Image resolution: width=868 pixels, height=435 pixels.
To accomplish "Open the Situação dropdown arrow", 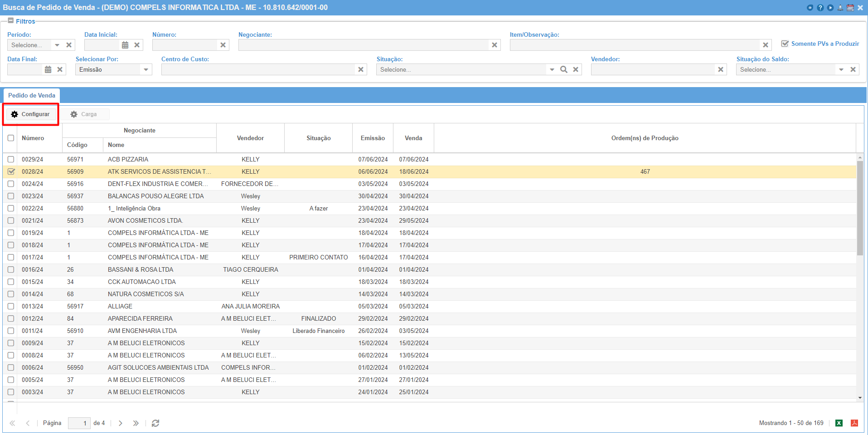I will tap(552, 69).
